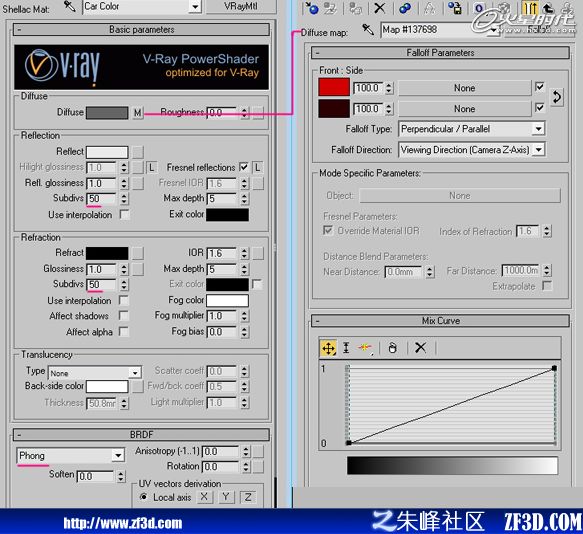This screenshot has height=534, width=583.
Task: Pick map with Diffuse map eyedropper
Action: (367, 29)
